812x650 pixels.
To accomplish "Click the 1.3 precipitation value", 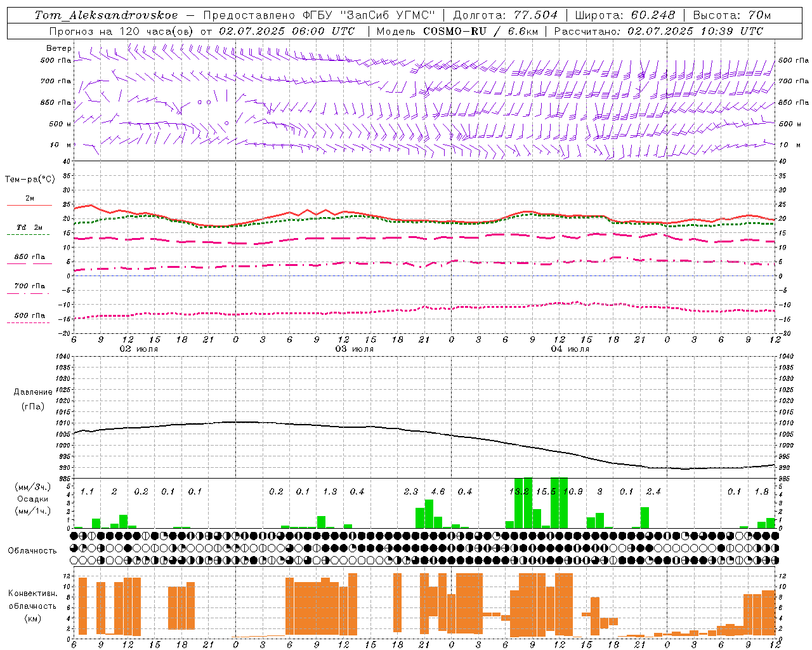I will (x=330, y=492).
